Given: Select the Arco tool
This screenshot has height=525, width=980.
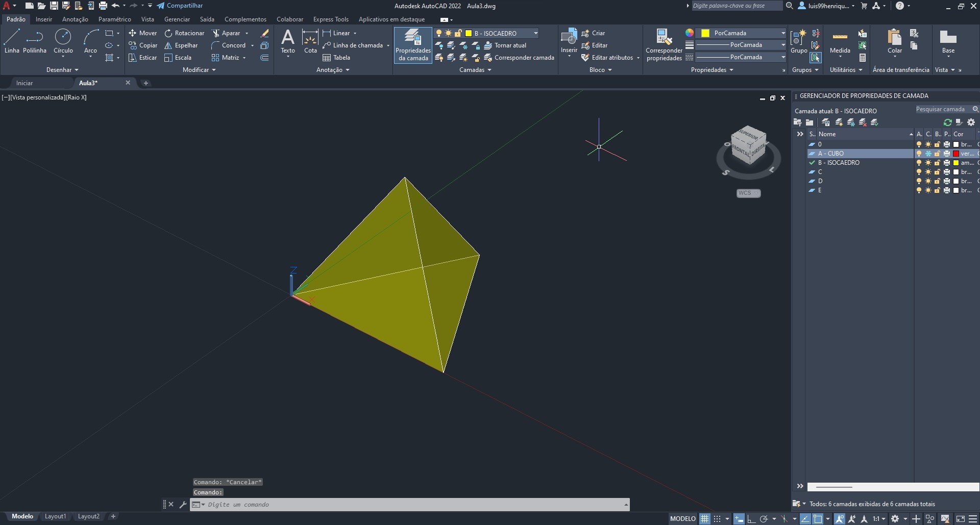Looking at the screenshot, I should pyautogui.click(x=90, y=41).
